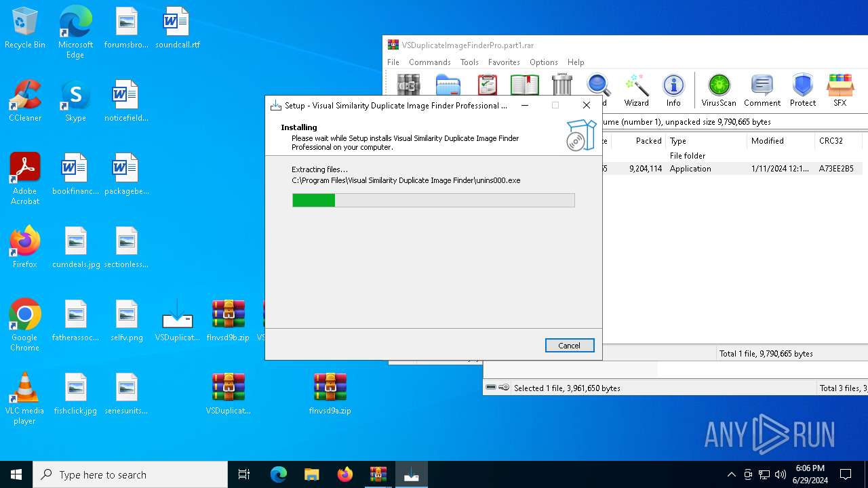Screen dimensions: 868x488
Task: Click the taskbar search box
Action: pyautogui.click(x=130, y=474)
